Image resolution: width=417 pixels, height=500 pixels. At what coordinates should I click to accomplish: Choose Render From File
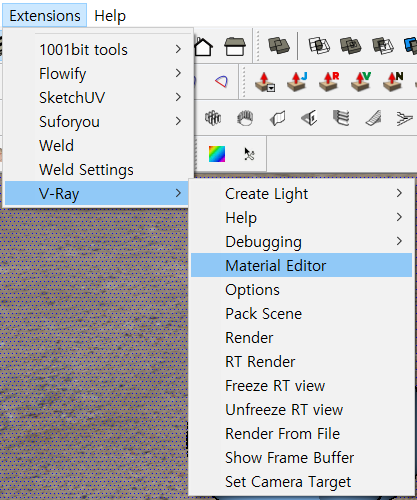click(302, 434)
